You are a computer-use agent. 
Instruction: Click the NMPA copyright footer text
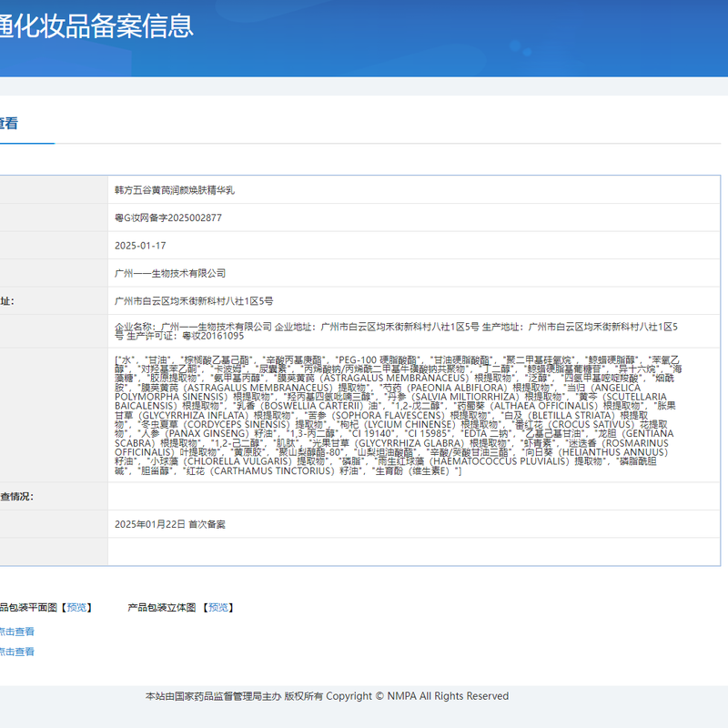click(327, 696)
